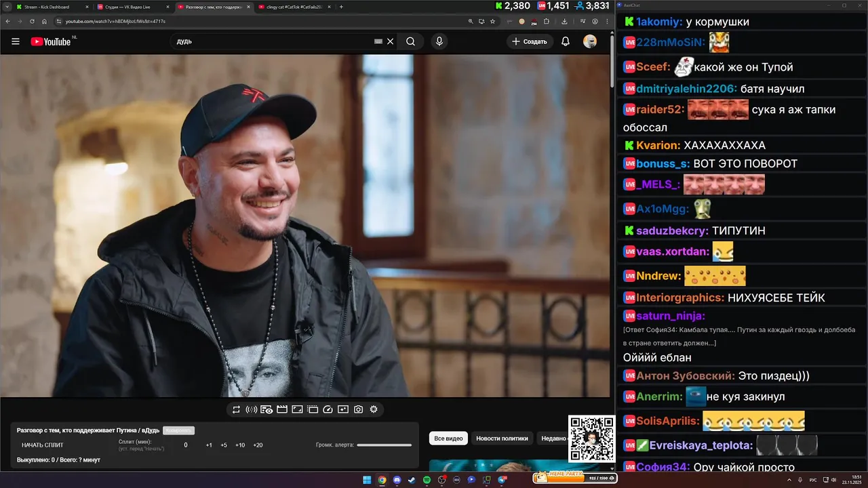Click username Interiorgraphics in AxelChat
The height and width of the screenshot is (488, 868).
[x=680, y=298]
